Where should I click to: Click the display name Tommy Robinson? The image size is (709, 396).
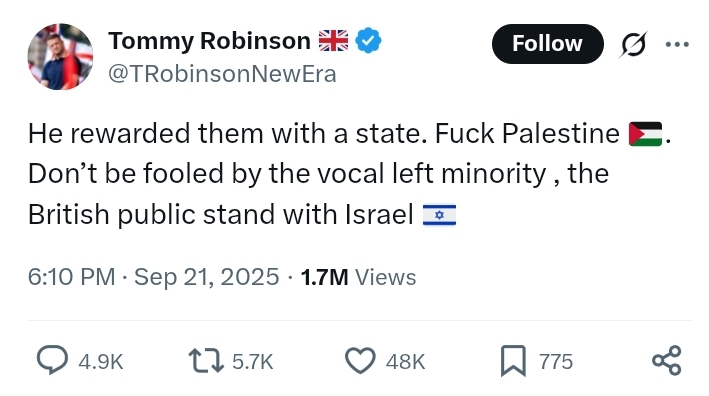[x=209, y=41]
